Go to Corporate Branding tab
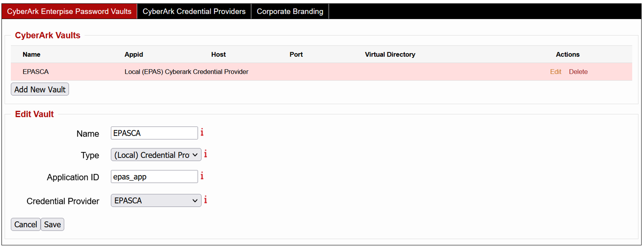Image resolution: width=644 pixels, height=247 pixels. pos(290,11)
